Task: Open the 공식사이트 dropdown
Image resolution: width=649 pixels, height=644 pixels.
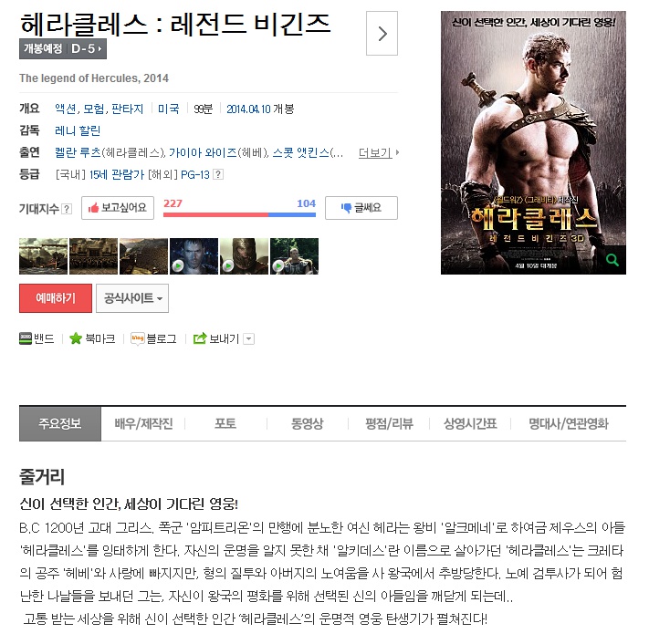Action: 132,297
